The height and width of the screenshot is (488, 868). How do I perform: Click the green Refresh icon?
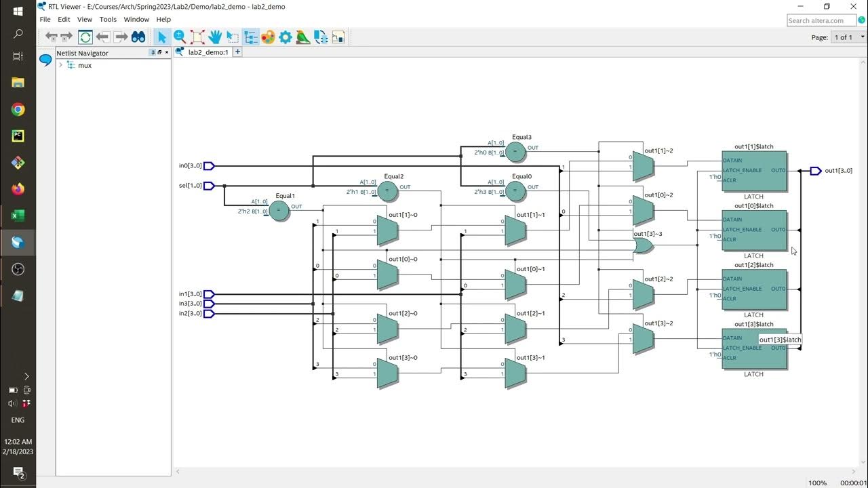click(x=85, y=37)
